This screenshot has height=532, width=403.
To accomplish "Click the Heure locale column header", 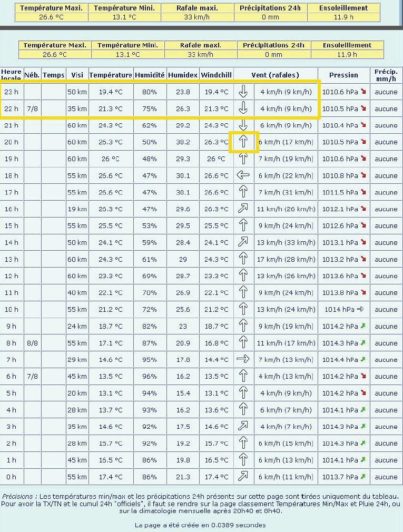I will click(x=11, y=75).
